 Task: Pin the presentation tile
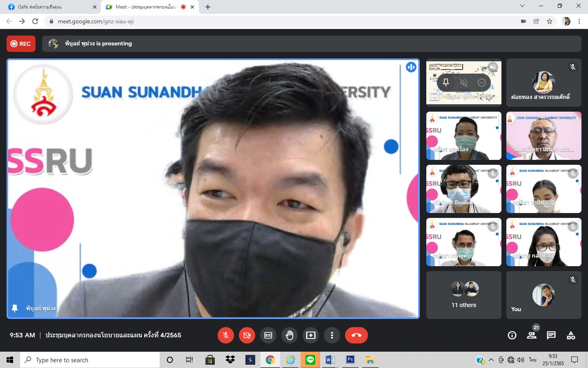[x=446, y=83]
